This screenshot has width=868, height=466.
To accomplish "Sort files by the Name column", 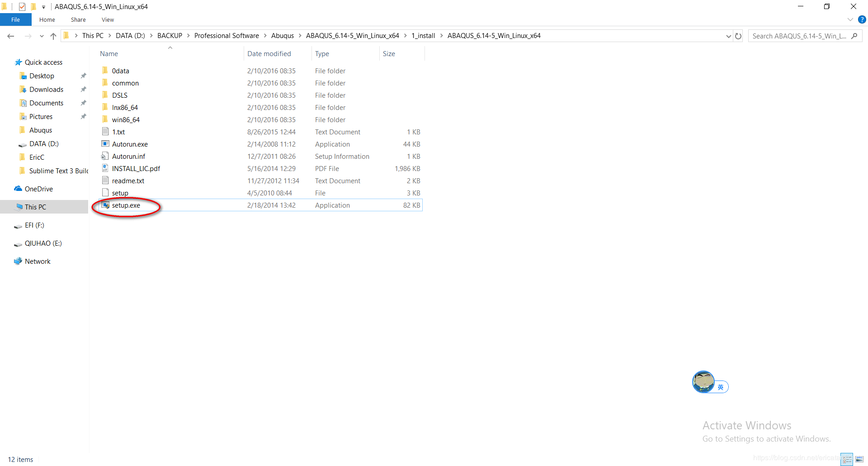I will tap(109, 54).
